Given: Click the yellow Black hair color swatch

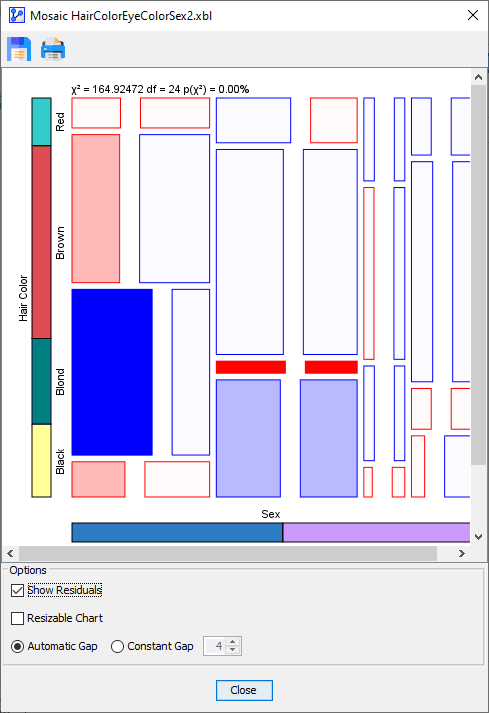Looking at the screenshot, I should tap(41, 461).
